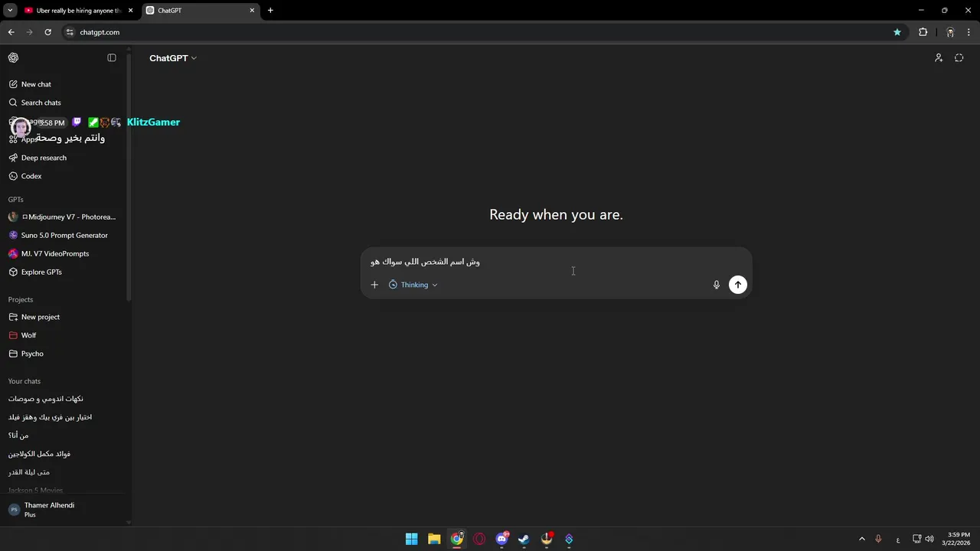This screenshot has width=980, height=551.
Task: Click the temporary chat icon in the top right
Action: [x=959, y=58]
